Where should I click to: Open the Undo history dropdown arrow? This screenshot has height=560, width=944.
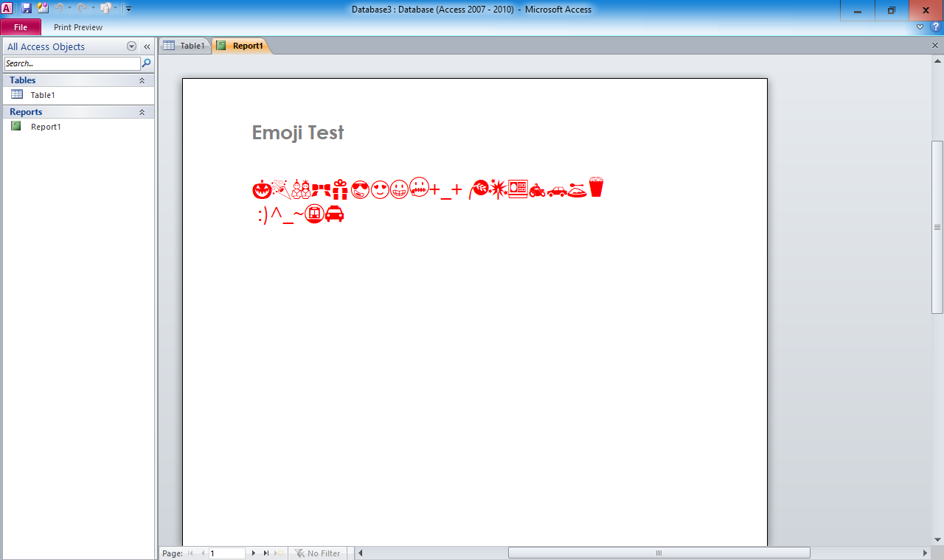tap(69, 9)
